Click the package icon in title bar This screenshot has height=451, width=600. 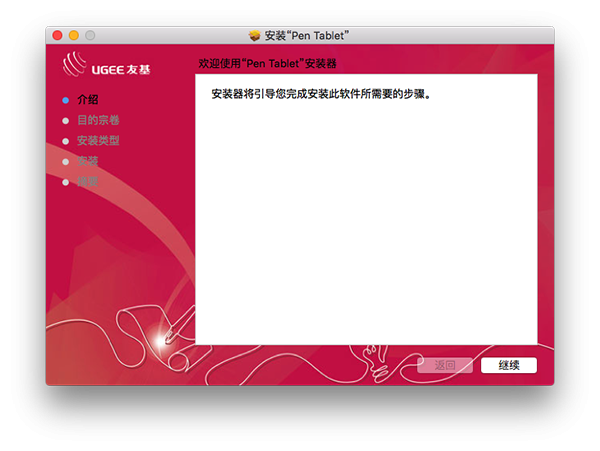254,36
